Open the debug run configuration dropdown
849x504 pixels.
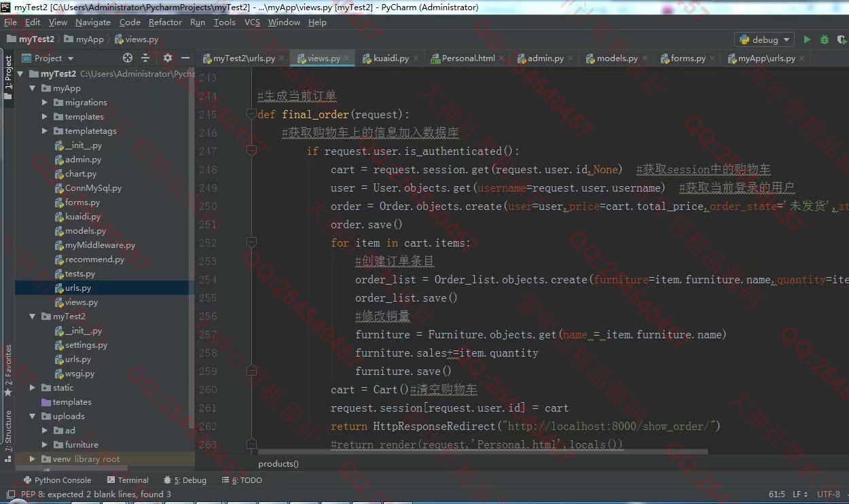coord(764,39)
